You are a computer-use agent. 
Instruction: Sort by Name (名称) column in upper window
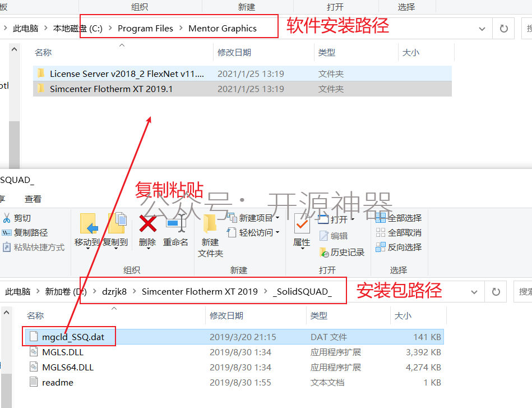pyautogui.click(x=43, y=52)
